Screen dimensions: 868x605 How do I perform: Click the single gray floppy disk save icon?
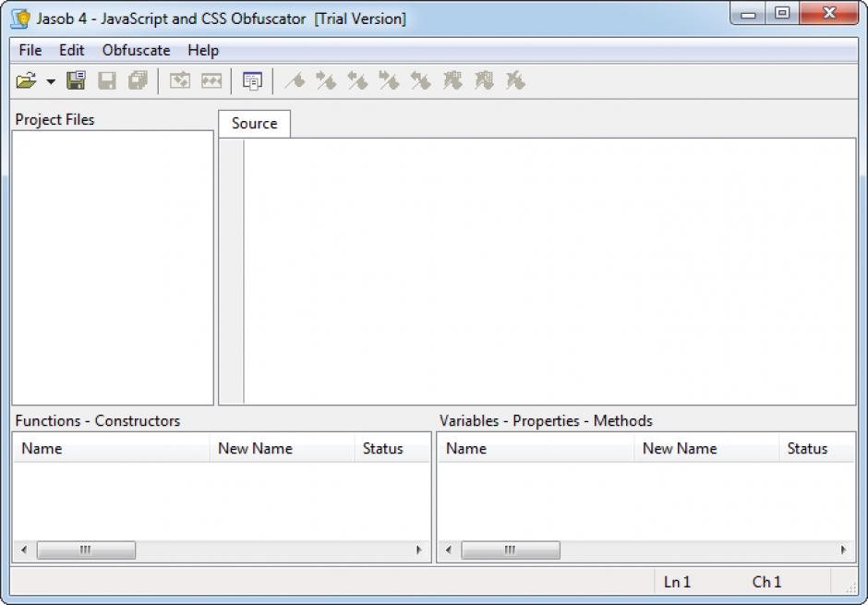[x=107, y=80]
